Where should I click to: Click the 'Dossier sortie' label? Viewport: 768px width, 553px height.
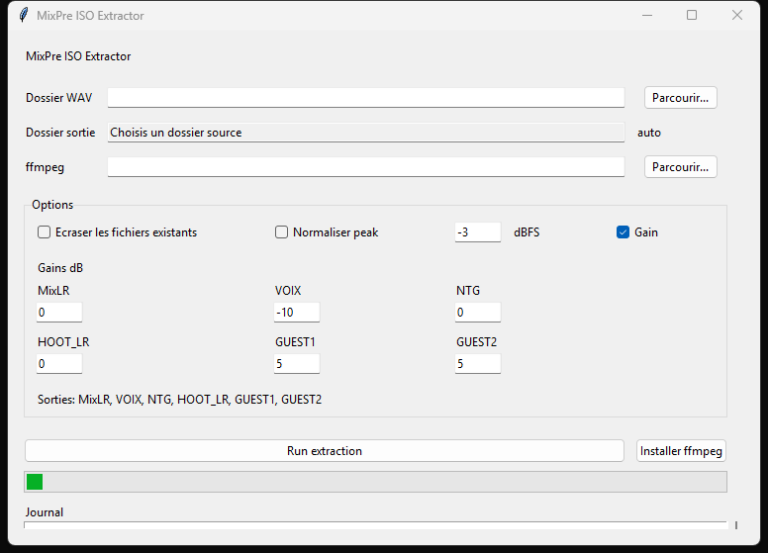60,133
